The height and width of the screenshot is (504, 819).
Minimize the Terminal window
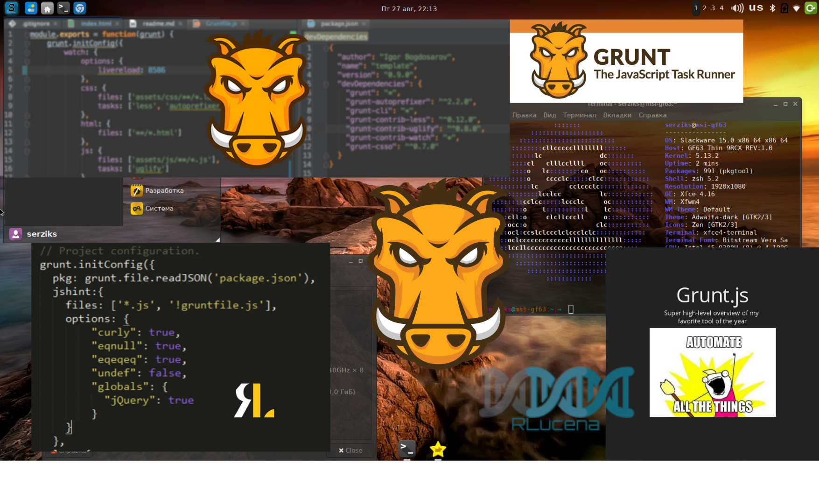[x=776, y=105]
